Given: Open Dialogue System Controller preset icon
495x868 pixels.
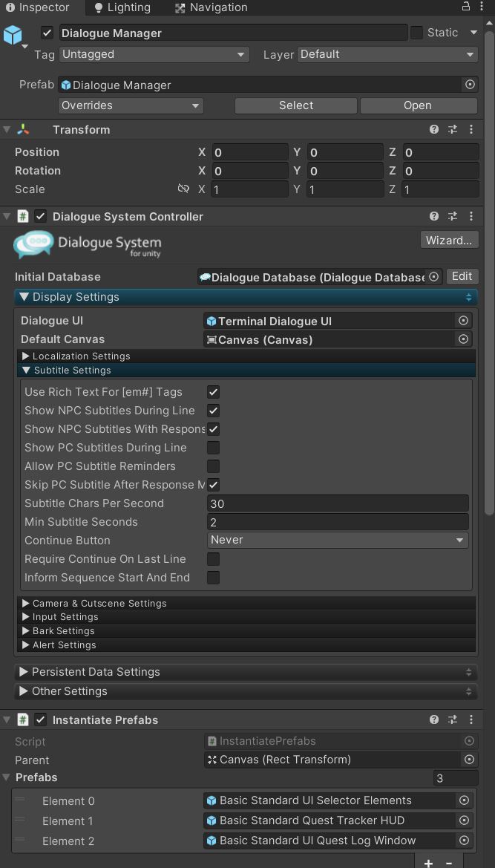Looking at the screenshot, I should (x=453, y=217).
